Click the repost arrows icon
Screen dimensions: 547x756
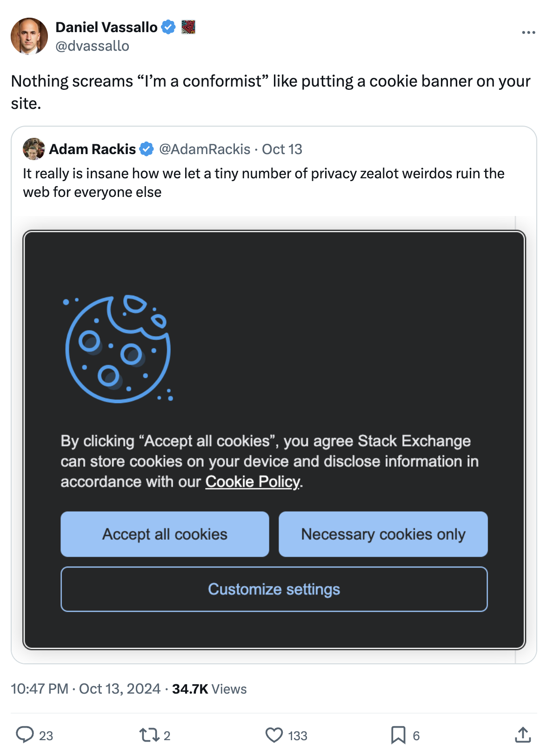coord(149,735)
